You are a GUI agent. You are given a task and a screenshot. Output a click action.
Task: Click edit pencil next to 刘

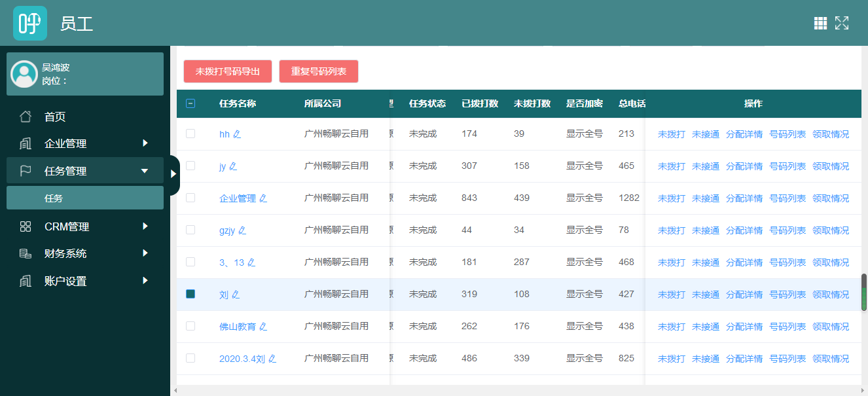click(236, 295)
